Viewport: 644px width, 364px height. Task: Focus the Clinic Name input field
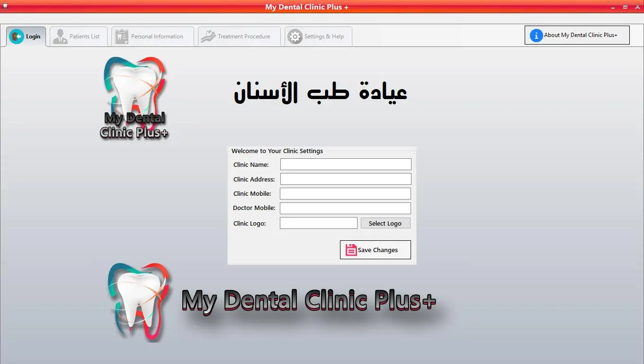(346, 164)
